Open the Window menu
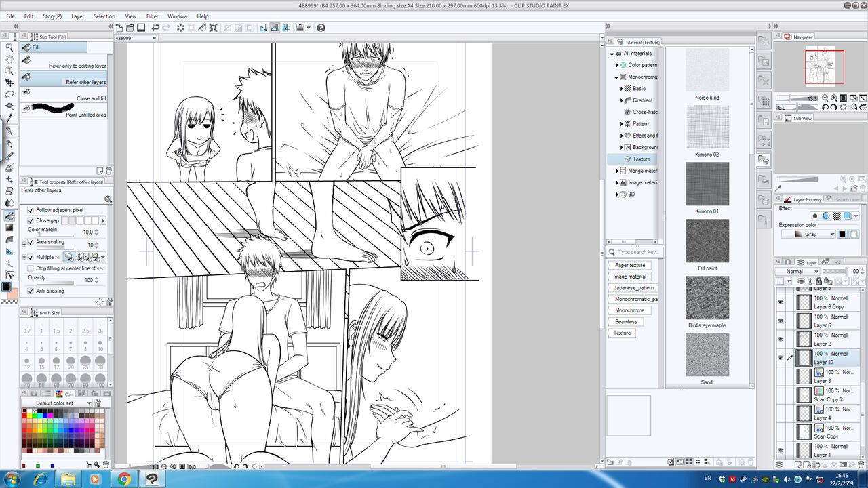868x488 pixels. [x=178, y=16]
